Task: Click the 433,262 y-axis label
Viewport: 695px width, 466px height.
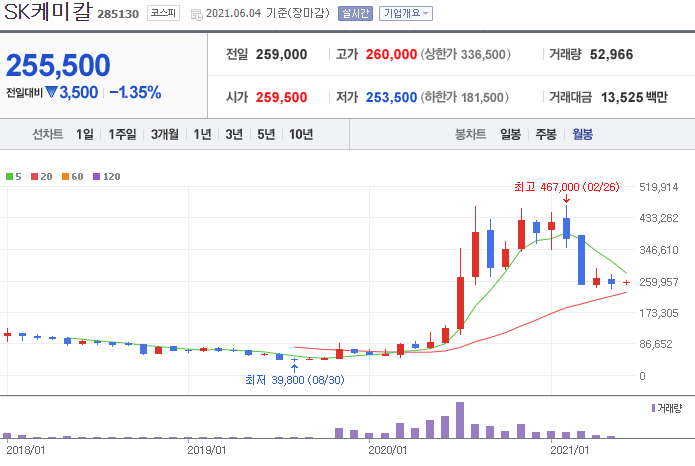Action: point(659,218)
